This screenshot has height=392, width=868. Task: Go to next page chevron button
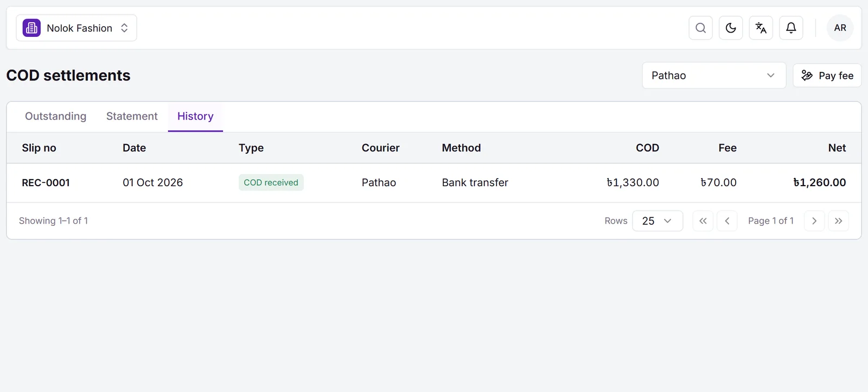pos(814,221)
